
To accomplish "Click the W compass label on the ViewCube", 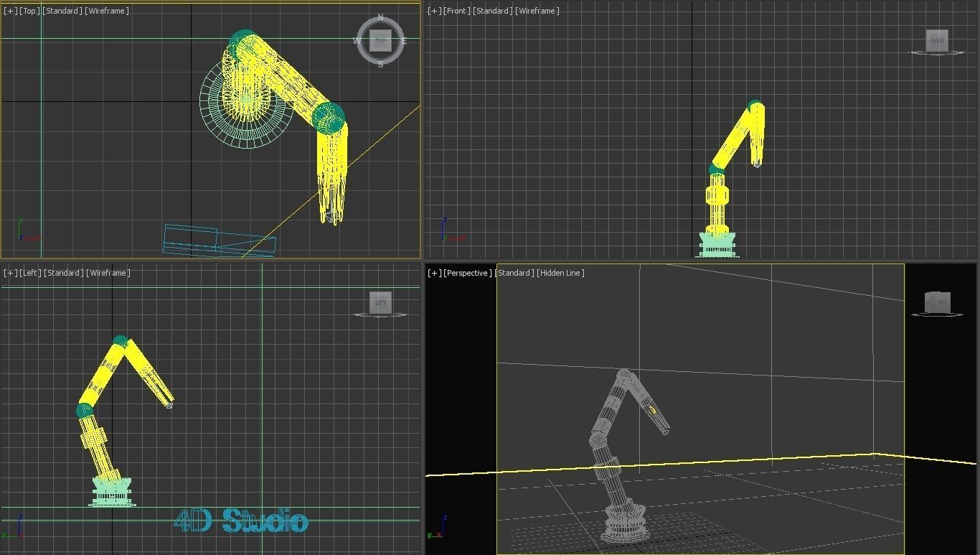I will pyautogui.click(x=357, y=41).
